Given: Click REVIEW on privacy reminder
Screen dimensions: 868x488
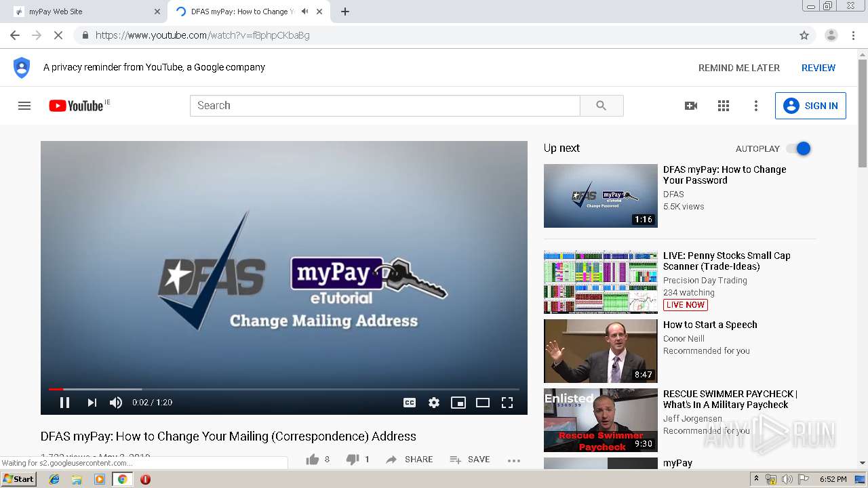Looking at the screenshot, I should (818, 68).
